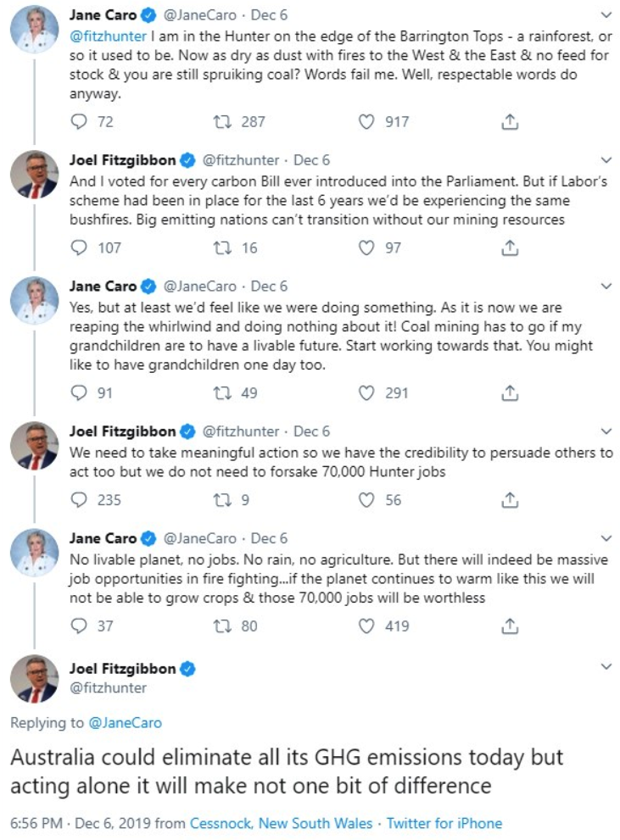Retweet the 70,000 Hunter jobs tweet
The image size is (620, 840).
tap(225, 500)
